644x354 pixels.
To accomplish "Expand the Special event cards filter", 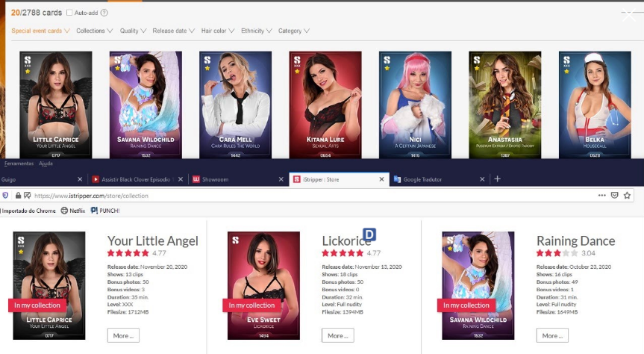I will [40, 31].
